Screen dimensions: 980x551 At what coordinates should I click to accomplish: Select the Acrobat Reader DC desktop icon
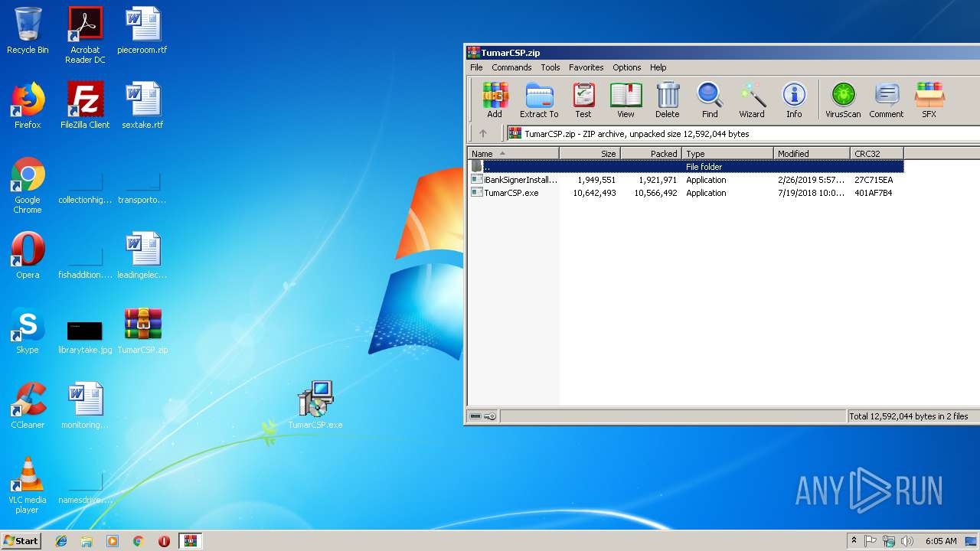point(85,35)
